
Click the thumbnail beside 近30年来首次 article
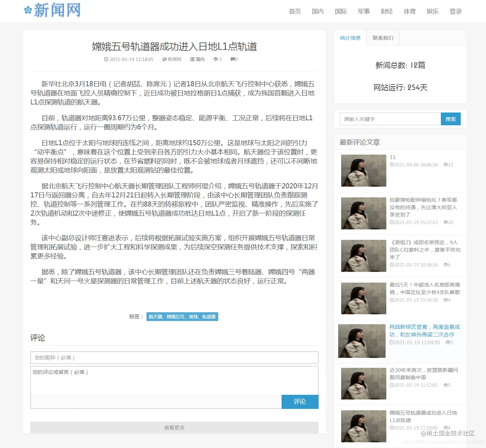[364, 384]
